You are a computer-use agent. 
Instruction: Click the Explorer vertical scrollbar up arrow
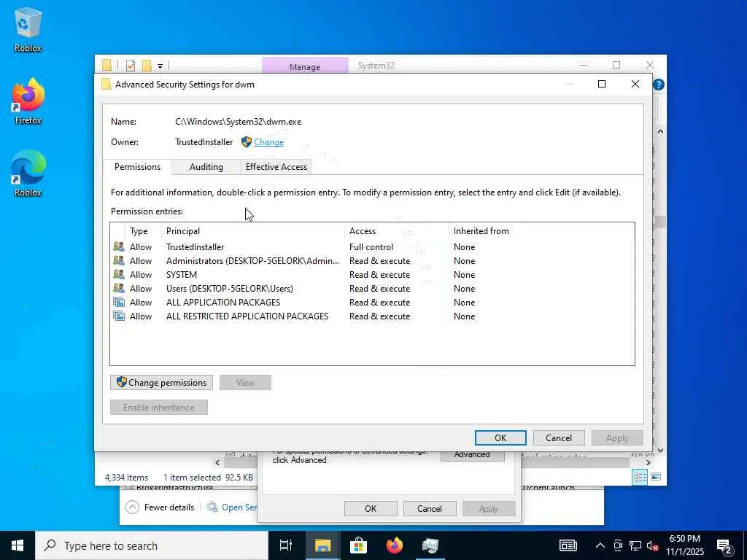tap(660, 131)
